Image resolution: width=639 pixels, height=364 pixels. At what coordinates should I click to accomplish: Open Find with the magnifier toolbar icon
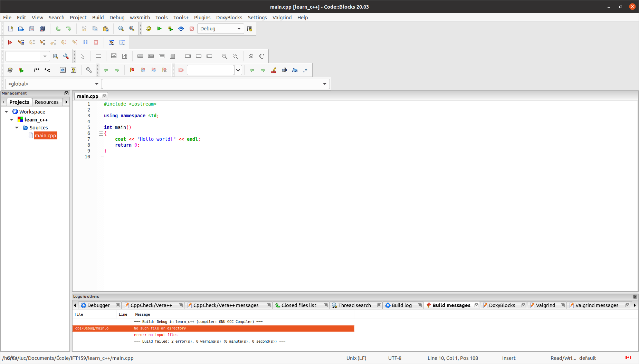[121, 29]
